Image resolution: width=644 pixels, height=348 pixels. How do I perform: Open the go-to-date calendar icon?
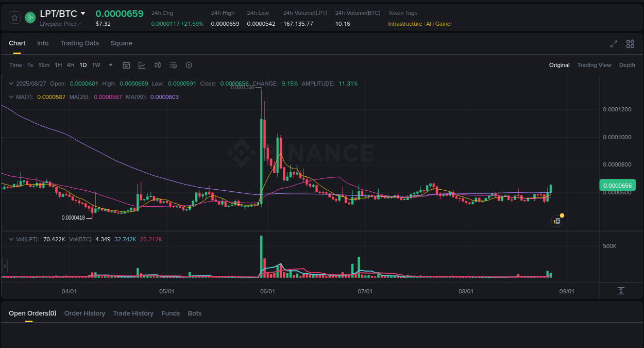tap(126, 65)
